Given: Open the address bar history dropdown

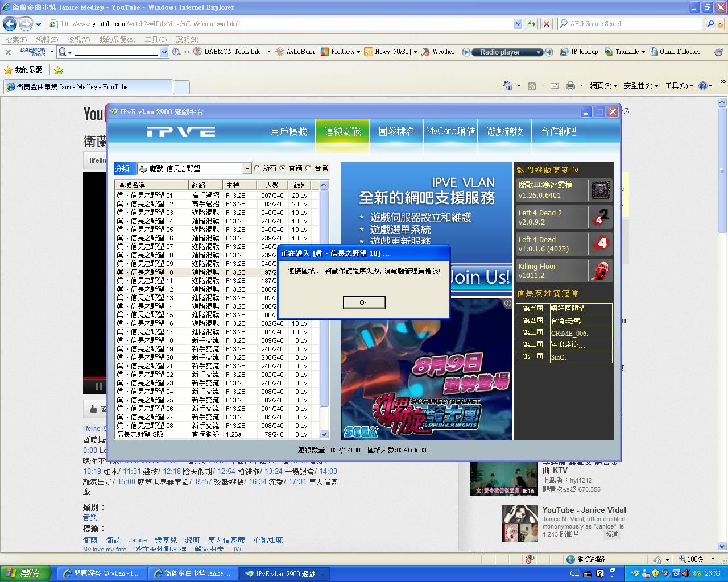Looking at the screenshot, I should click(518, 24).
